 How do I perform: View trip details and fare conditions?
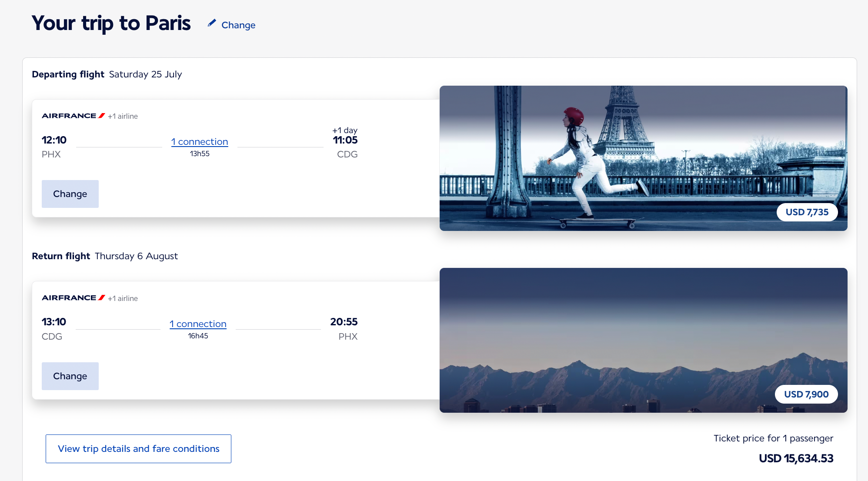(138, 449)
